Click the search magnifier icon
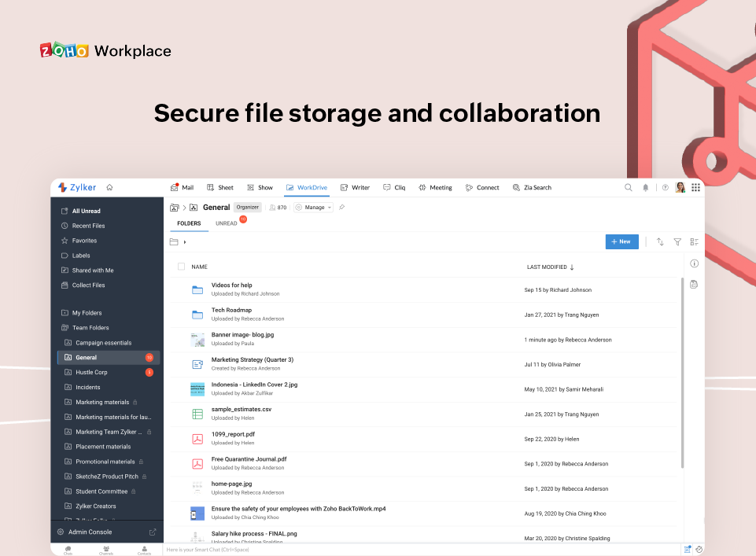Screen dimensions: 756x556 coord(629,187)
